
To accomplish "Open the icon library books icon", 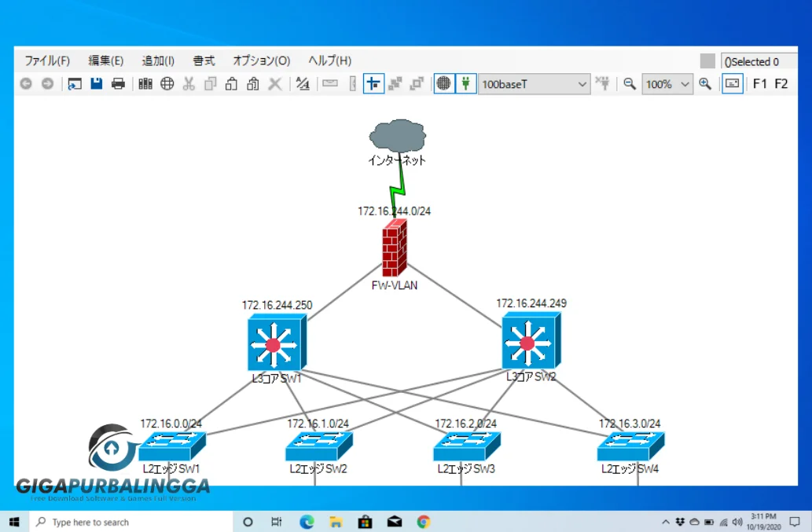I will coord(145,83).
